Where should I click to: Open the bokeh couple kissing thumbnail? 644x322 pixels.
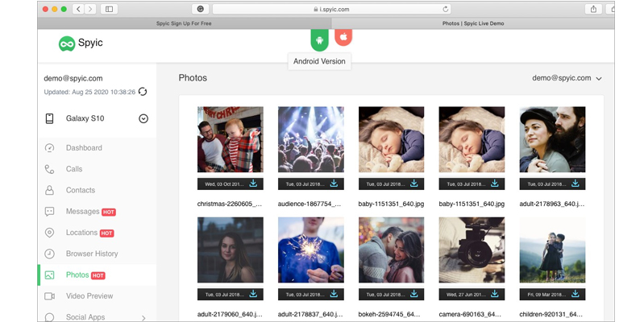(x=392, y=250)
